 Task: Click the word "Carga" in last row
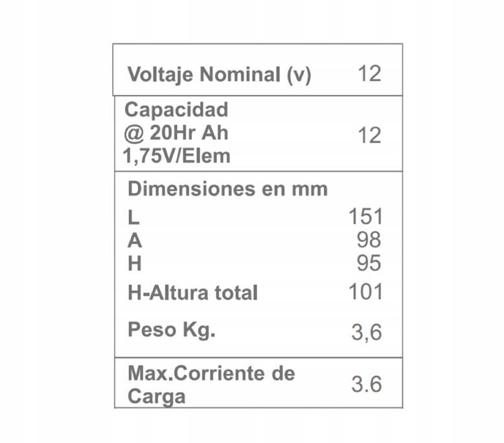(x=156, y=396)
